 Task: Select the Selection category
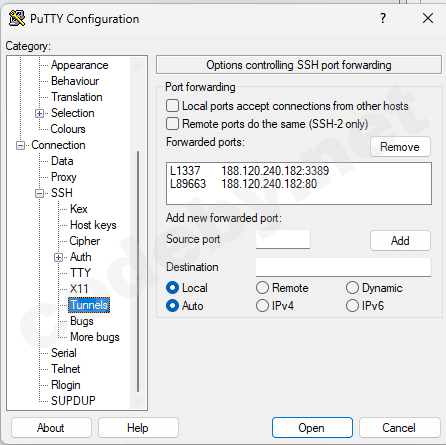pos(73,113)
